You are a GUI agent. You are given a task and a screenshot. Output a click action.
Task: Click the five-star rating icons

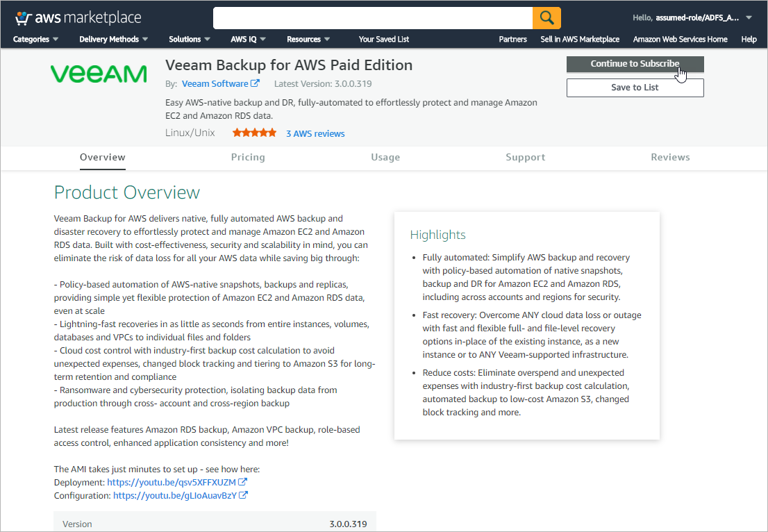click(255, 133)
